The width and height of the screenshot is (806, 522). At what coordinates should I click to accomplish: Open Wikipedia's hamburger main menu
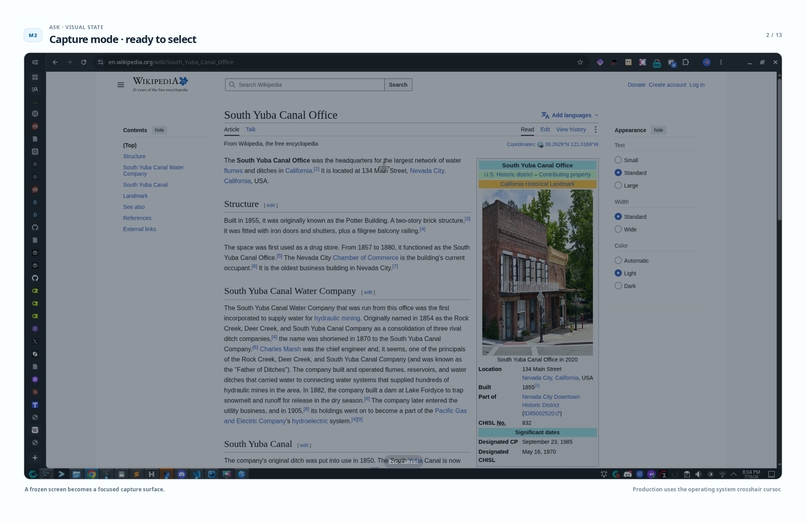(x=121, y=85)
